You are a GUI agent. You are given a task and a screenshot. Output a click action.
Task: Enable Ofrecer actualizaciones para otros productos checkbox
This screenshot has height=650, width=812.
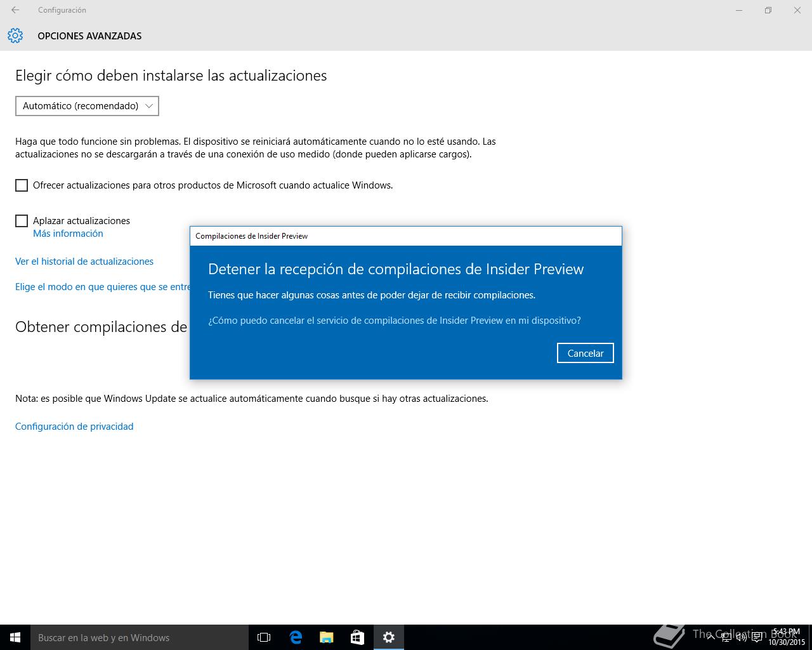pos(22,185)
